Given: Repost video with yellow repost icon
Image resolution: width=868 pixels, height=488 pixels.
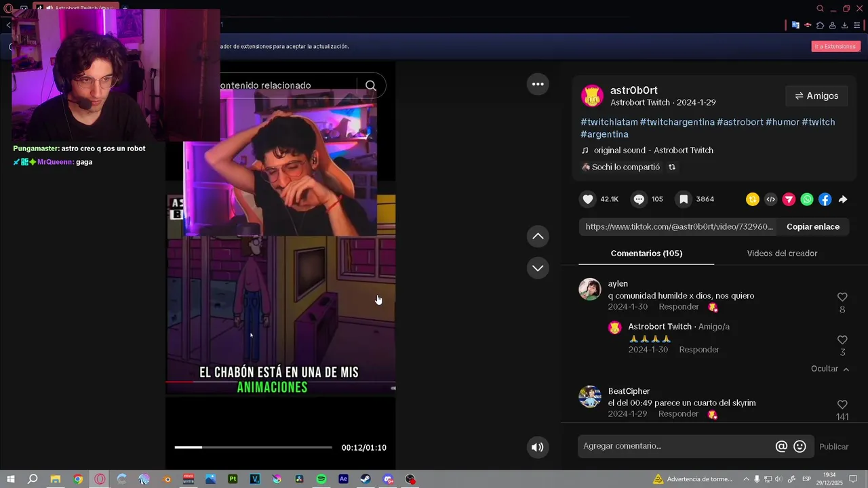Looking at the screenshot, I should (x=752, y=199).
